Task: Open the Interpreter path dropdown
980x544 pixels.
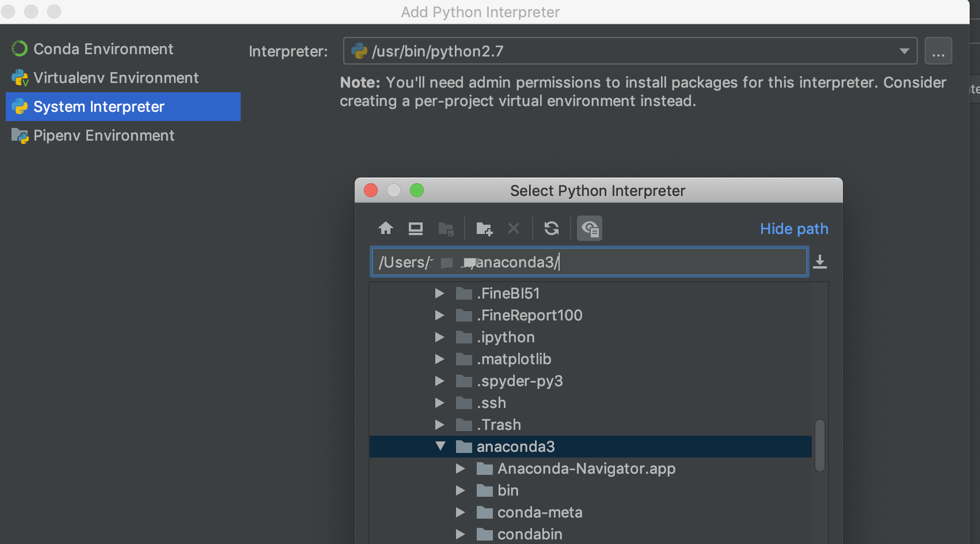Action: click(x=905, y=51)
